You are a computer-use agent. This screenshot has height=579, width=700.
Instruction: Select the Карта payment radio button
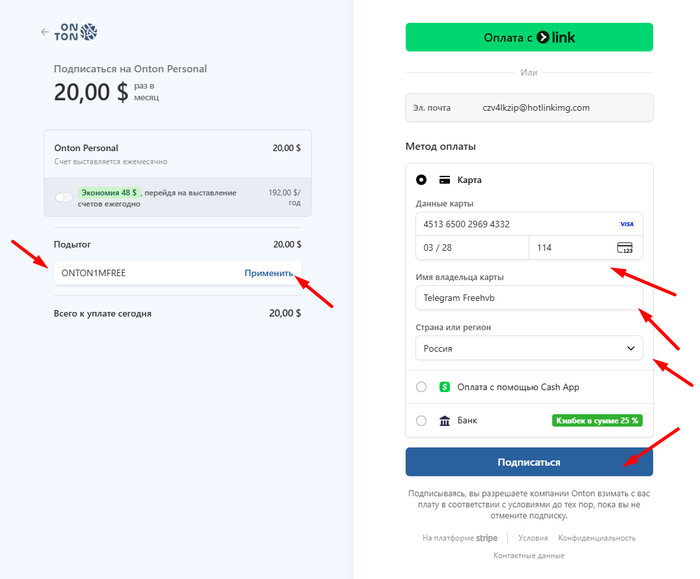click(421, 180)
